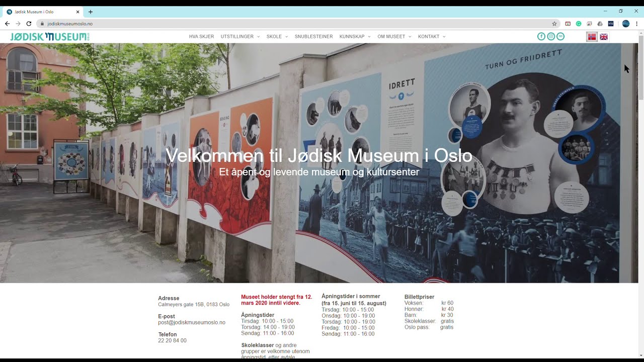Click the phone number 22 20 84 00
Viewport: 644px width, 362px height.
[172, 340]
